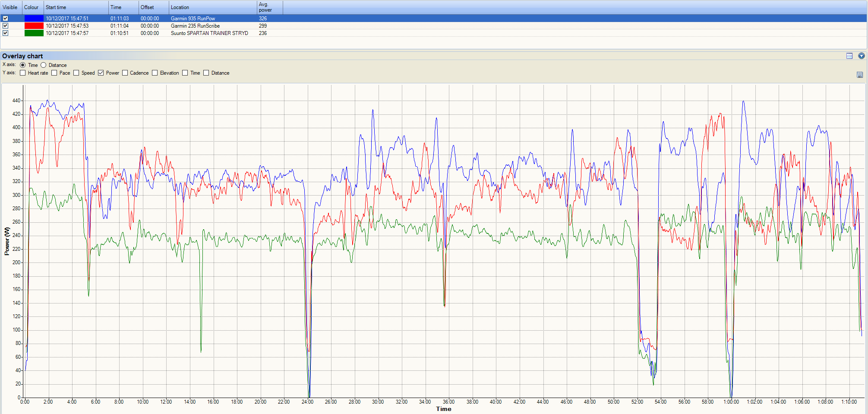Click the Power (W) vertical axis label
This screenshot has height=414, width=868.
coord(7,241)
